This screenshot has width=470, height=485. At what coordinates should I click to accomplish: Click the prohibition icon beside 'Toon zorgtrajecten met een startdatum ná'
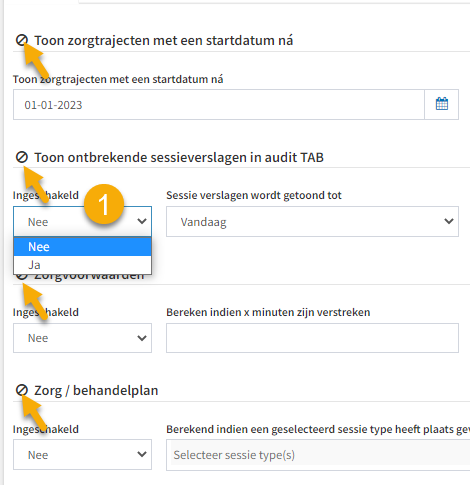click(22, 40)
